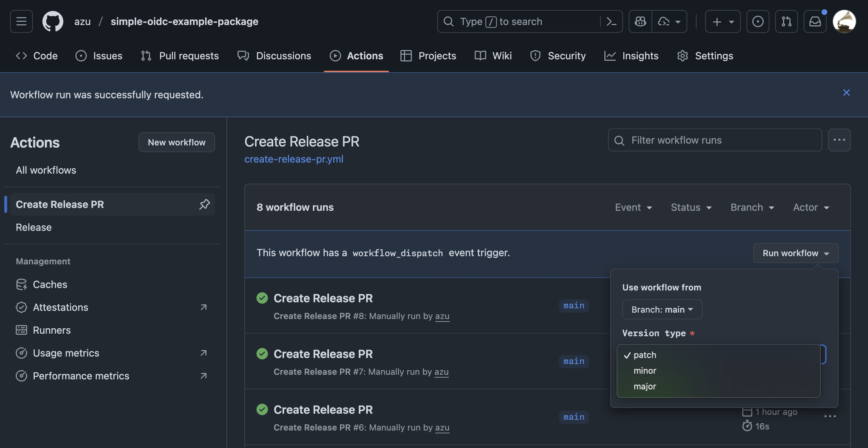Image resolution: width=868 pixels, height=448 pixels.
Task: Open the issues circle-dot icon in header
Action: (x=758, y=21)
